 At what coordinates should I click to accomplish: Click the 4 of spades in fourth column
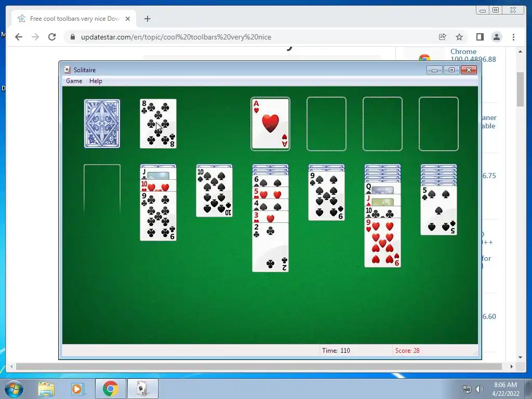270,205
